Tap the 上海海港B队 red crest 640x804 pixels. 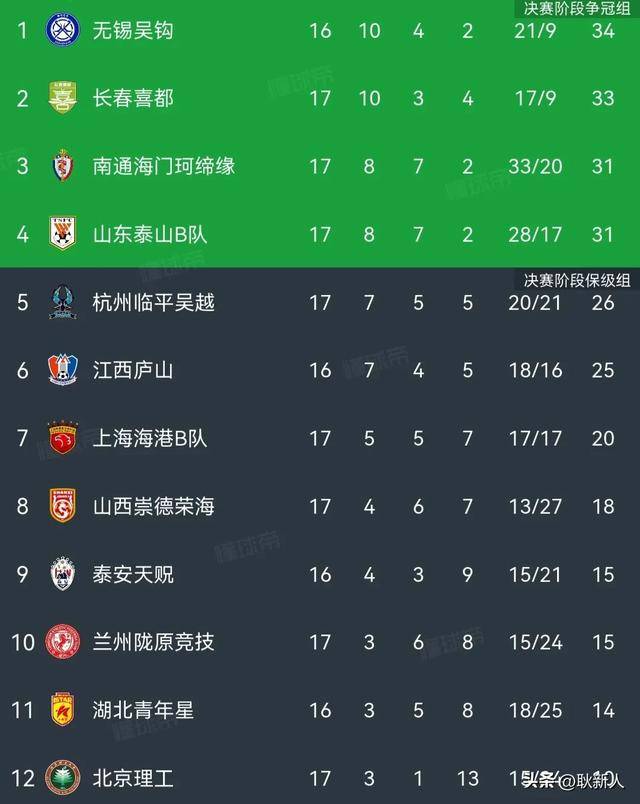[x=63, y=438]
